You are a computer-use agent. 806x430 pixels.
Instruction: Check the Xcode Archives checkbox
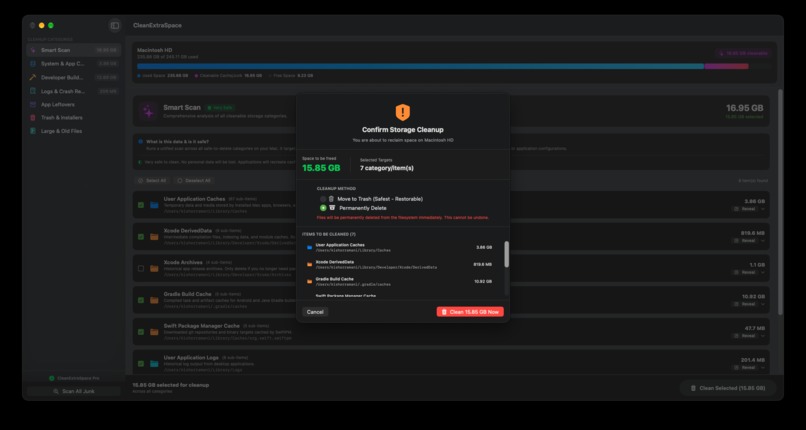click(141, 269)
